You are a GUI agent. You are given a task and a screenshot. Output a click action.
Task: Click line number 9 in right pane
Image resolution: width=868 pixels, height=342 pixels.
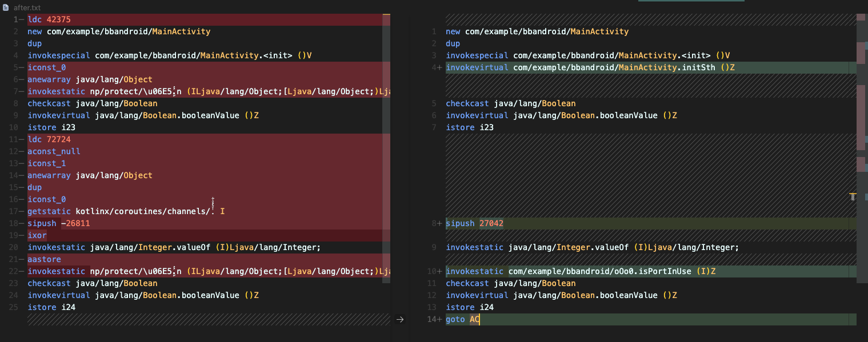pos(434,248)
